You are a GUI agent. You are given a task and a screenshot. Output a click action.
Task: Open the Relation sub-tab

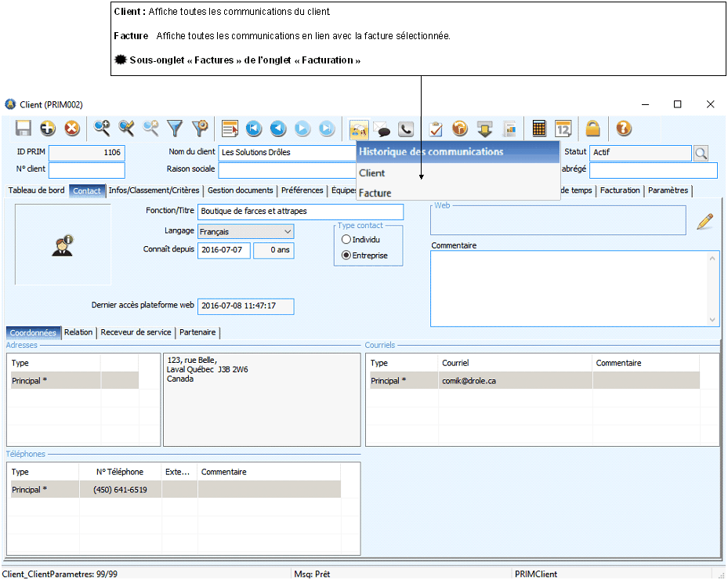[x=78, y=332]
